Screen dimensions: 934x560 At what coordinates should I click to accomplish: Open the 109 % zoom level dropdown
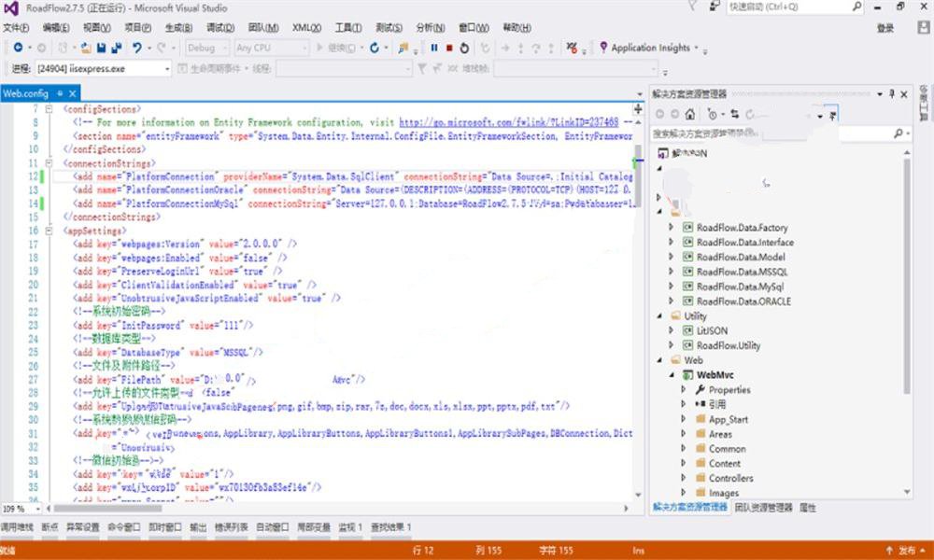click(38, 509)
